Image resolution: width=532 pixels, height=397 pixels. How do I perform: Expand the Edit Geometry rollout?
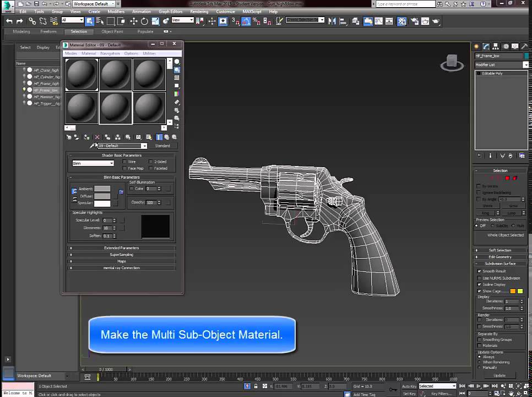[x=500, y=257]
